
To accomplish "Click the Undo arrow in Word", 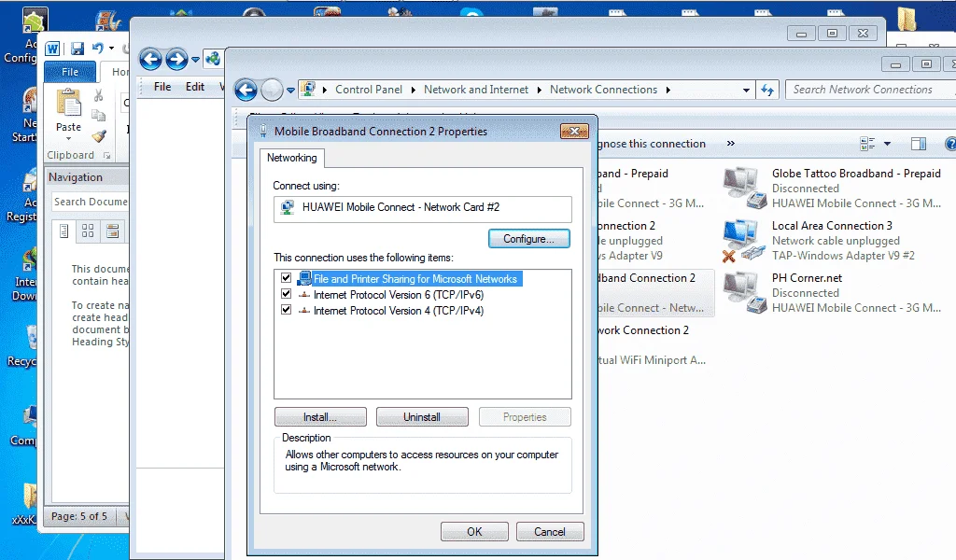I will click(x=97, y=49).
